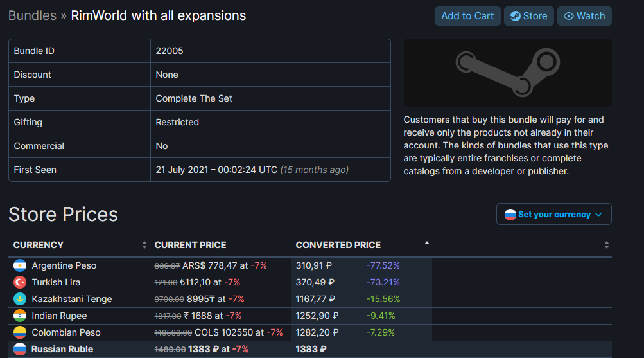644x358 pixels.
Task: Sort table by Currency column arrows
Action: click(x=144, y=245)
